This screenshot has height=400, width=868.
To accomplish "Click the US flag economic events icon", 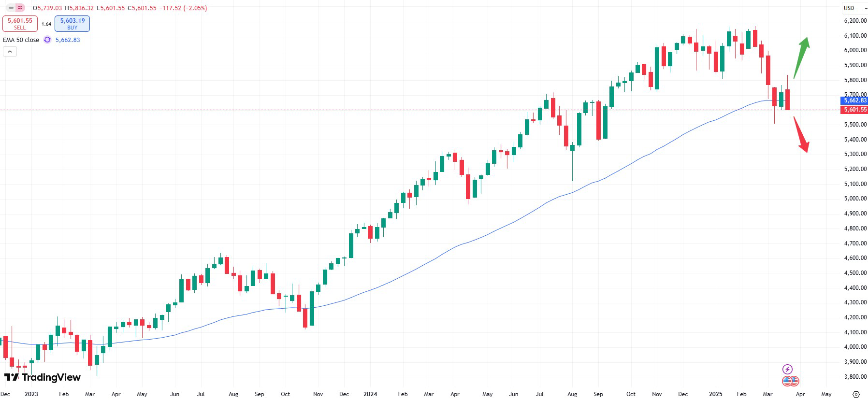I will (791, 381).
